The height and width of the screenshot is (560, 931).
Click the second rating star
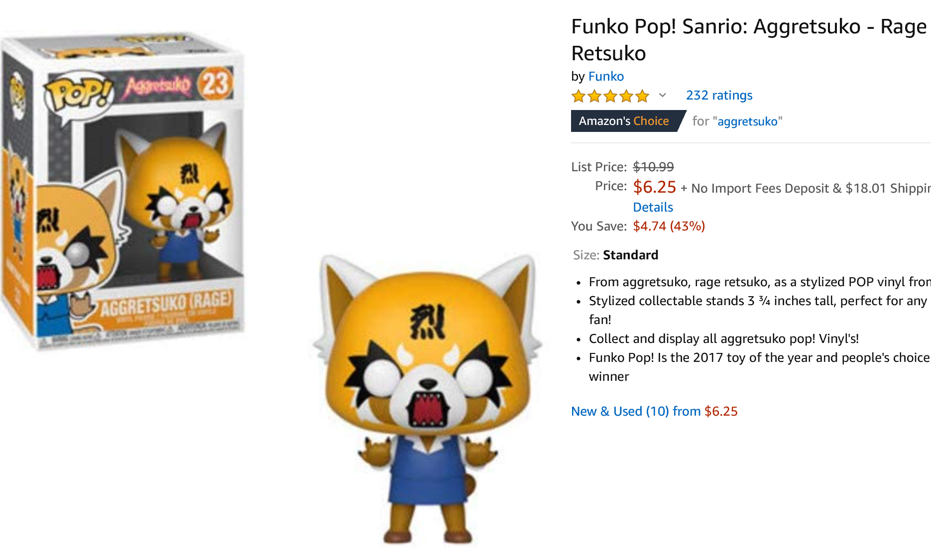tap(594, 96)
